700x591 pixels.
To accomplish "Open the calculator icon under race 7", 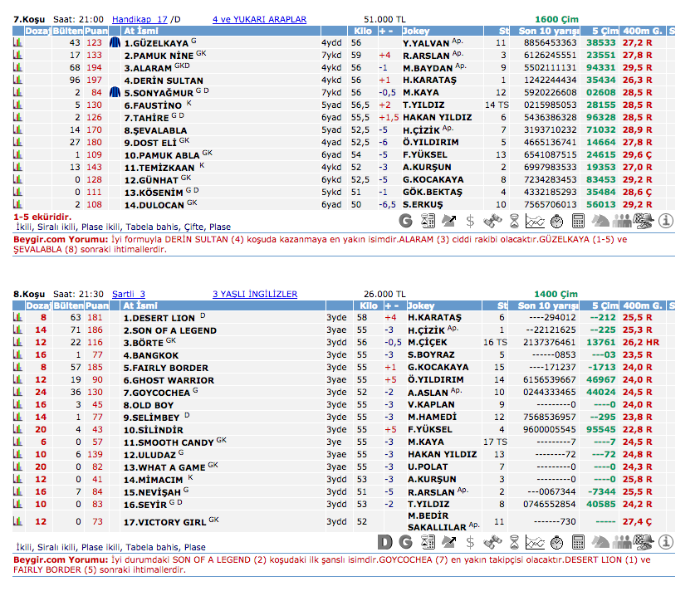I will (579, 221).
